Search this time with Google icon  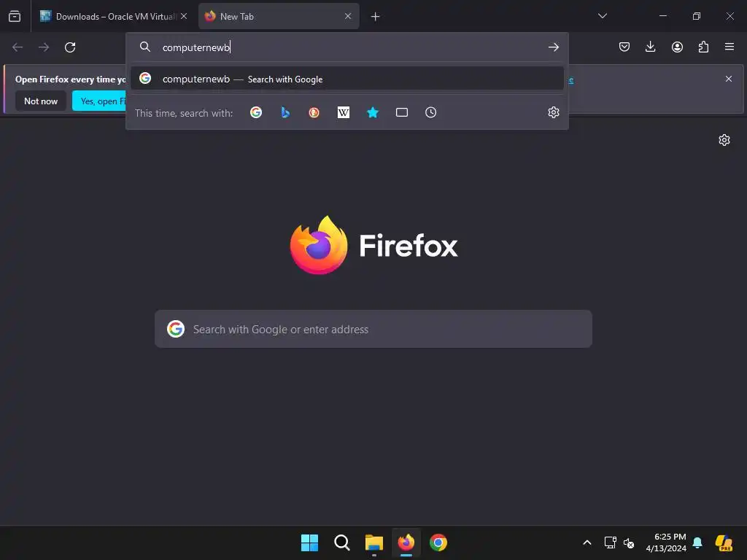pyautogui.click(x=256, y=112)
